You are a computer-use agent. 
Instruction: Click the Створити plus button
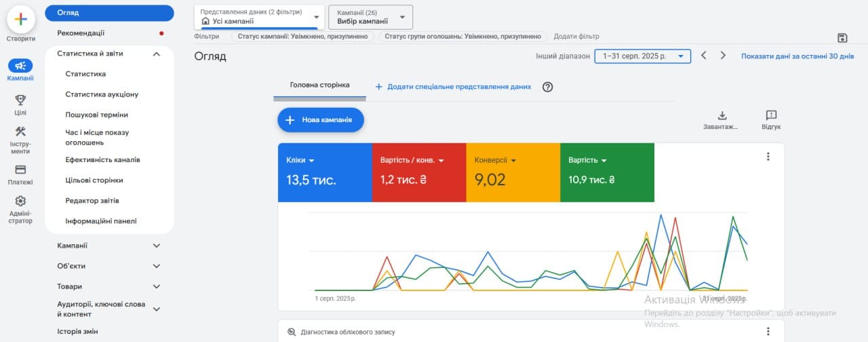pos(21,19)
